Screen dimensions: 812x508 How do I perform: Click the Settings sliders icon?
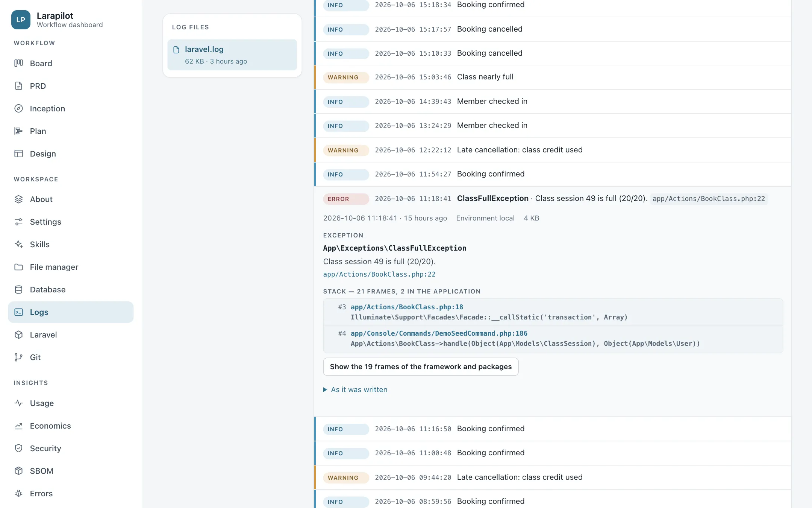tap(18, 222)
